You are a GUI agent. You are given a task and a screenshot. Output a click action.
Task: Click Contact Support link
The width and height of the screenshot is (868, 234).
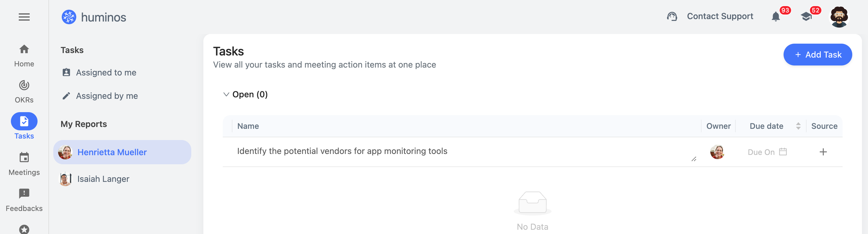click(720, 16)
